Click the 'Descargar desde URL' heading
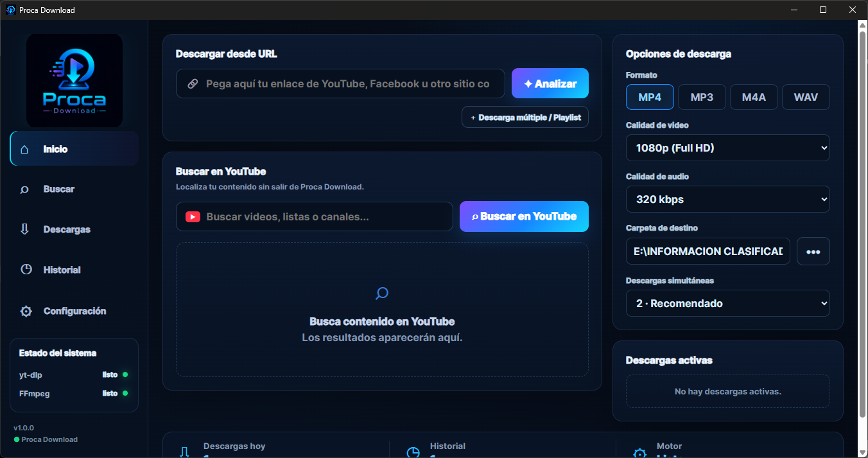The image size is (868, 458). point(227,54)
